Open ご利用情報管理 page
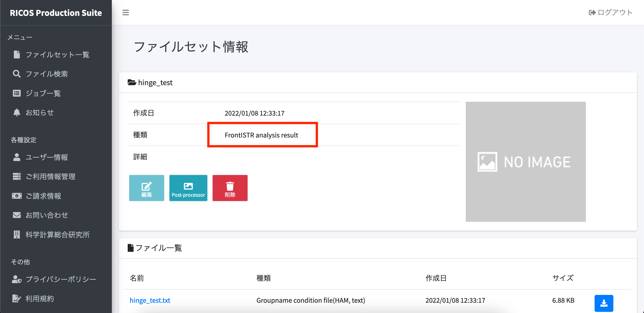This screenshot has width=644, height=313. (x=50, y=176)
